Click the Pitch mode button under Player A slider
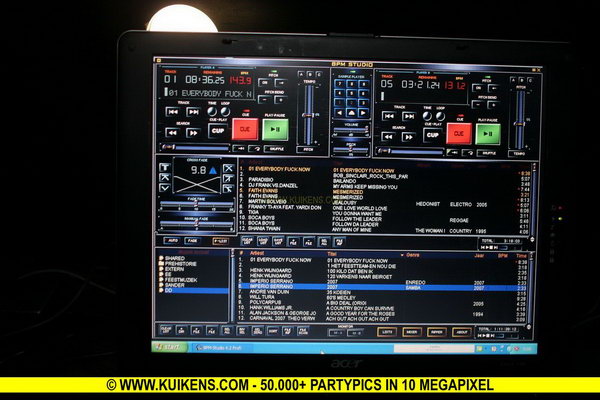This screenshot has height=400, width=600. [308, 149]
